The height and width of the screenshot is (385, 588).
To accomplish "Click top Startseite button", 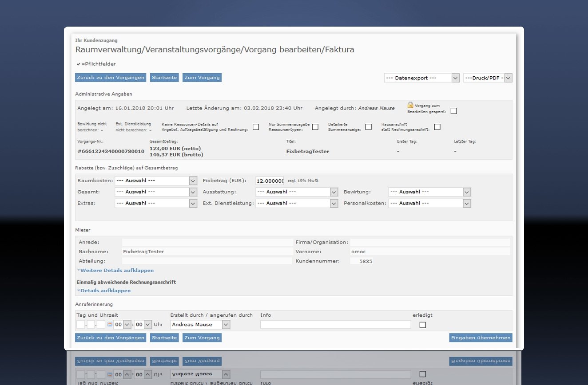I will pos(164,78).
